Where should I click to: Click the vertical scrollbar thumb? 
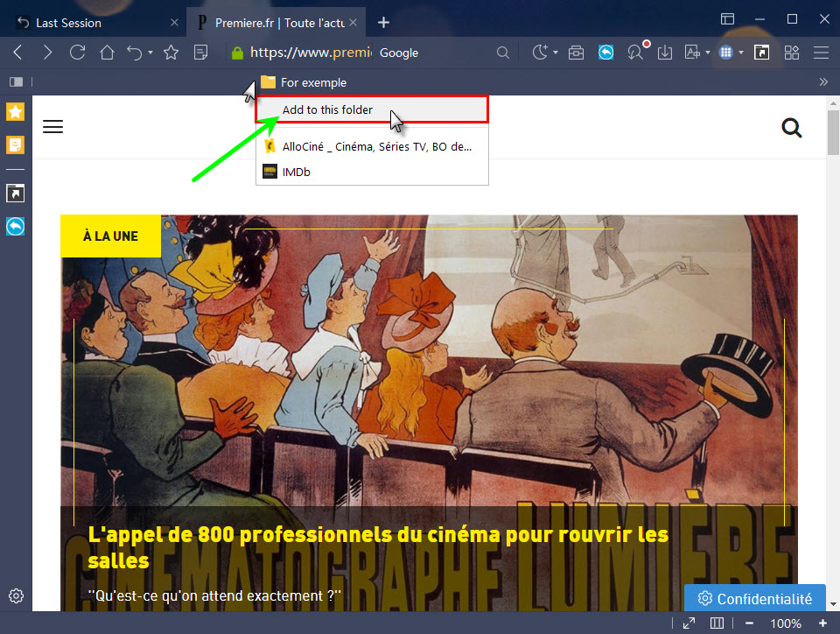point(833,132)
